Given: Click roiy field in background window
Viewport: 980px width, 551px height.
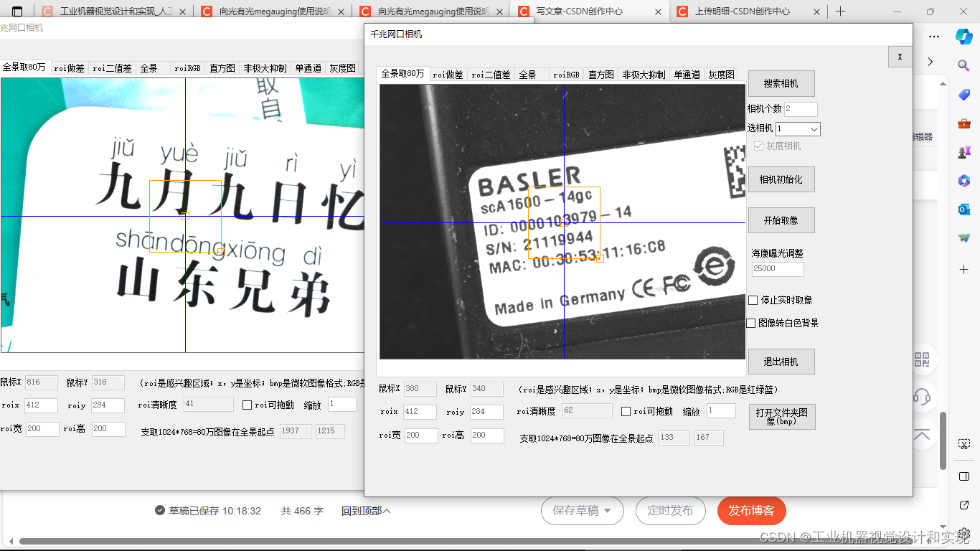Looking at the screenshot, I should (108, 405).
